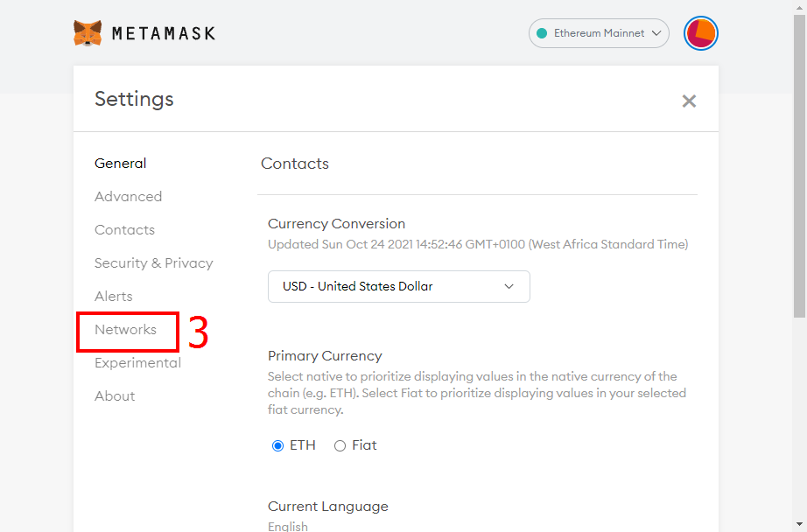Viewport: 807px width, 532px height.
Task: Click the green network status dot
Action: (542, 33)
